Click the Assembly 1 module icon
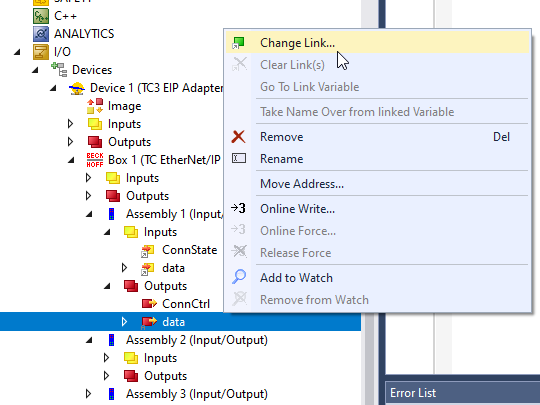 coord(111,214)
